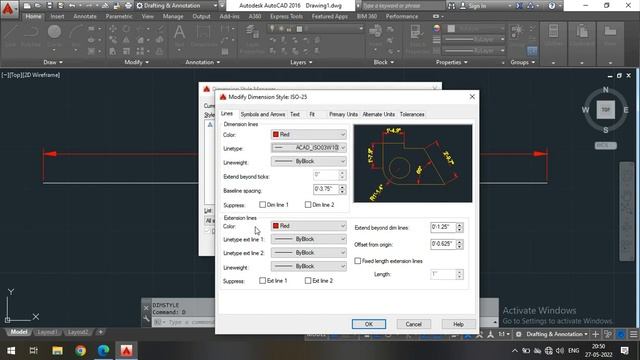This screenshot has width=640, height=360.
Task: Open Microsoft Edge from the taskbar
Action: point(103,351)
